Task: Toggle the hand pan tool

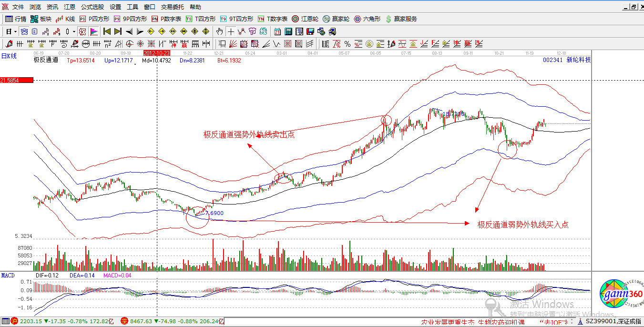Action: click(x=219, y=31)
